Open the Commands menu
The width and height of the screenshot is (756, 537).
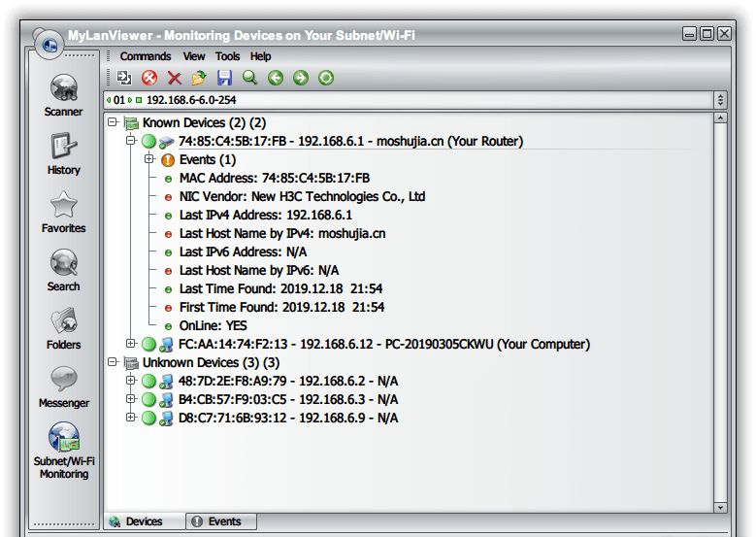coord(146,56)
